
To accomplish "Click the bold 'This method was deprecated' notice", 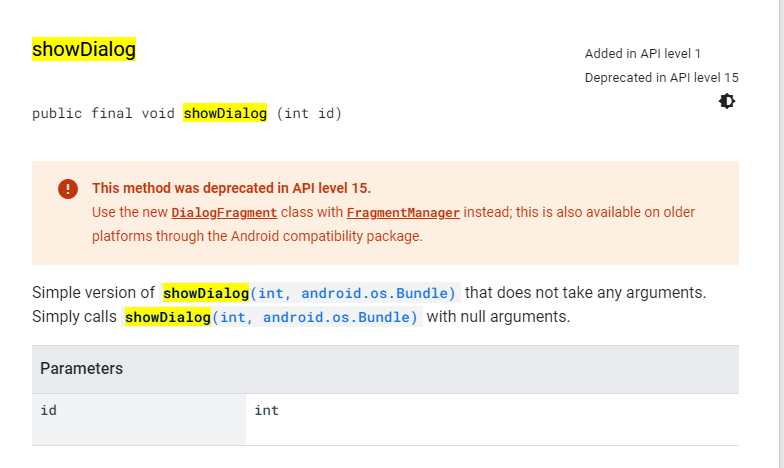I will click(x=231, y=188).
